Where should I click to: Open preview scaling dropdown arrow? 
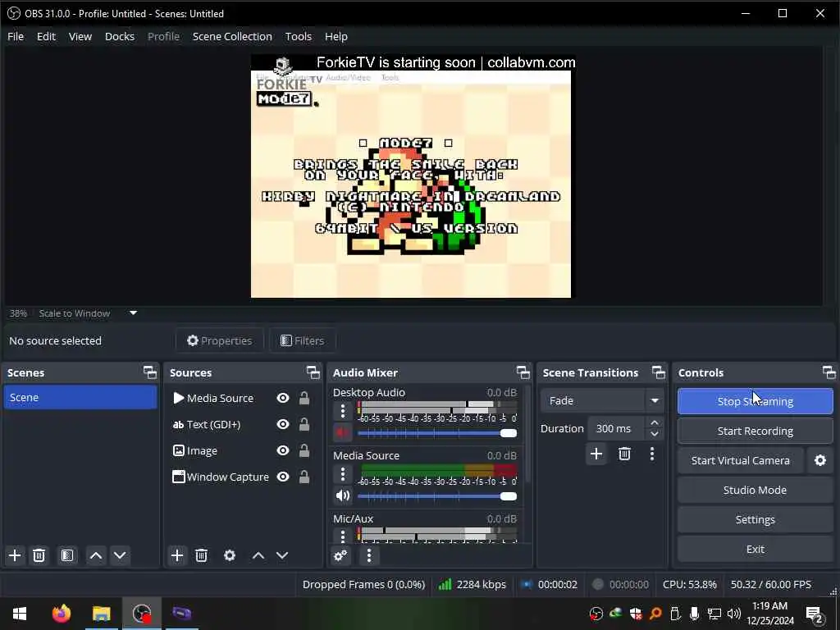coord(134,313)
